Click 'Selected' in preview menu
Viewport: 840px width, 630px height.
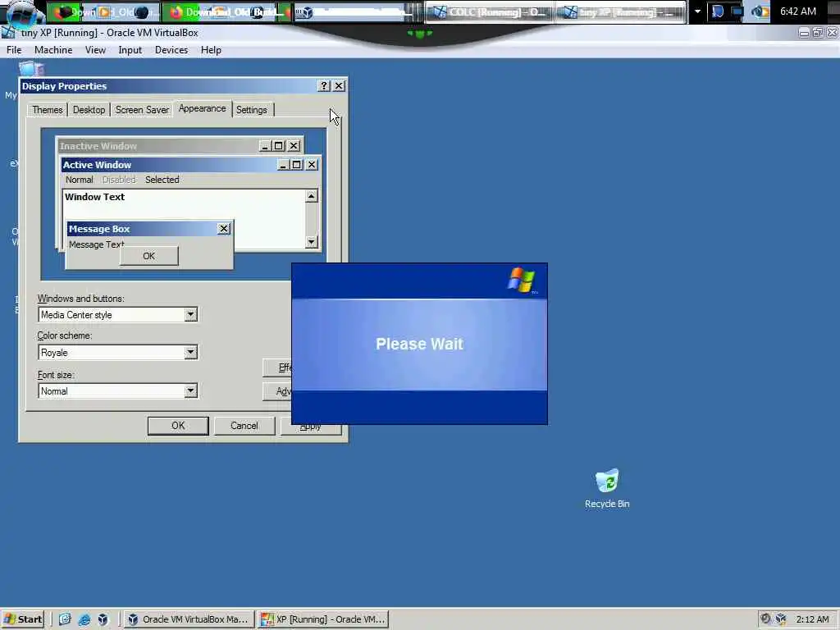[162, 180]
